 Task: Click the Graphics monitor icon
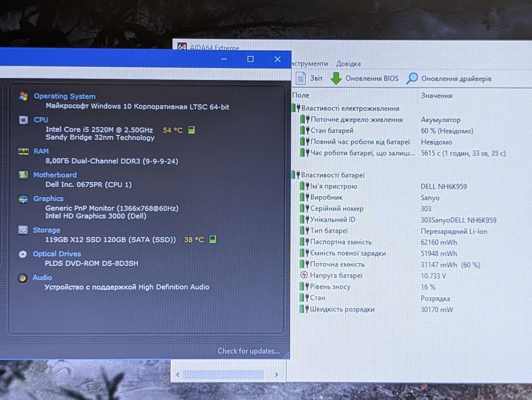pos(23,199)
